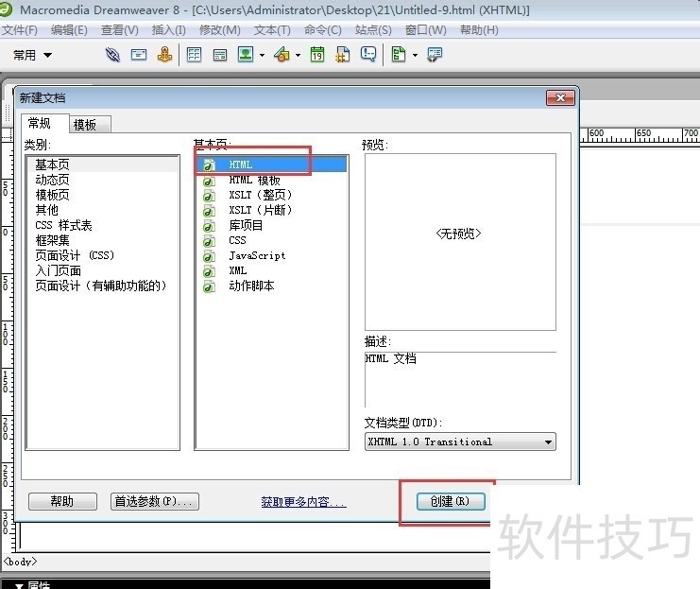This screenshot has width=700, height=589.
Task: Open the 站点(S) menu
Action: click(x=373, y=30)
